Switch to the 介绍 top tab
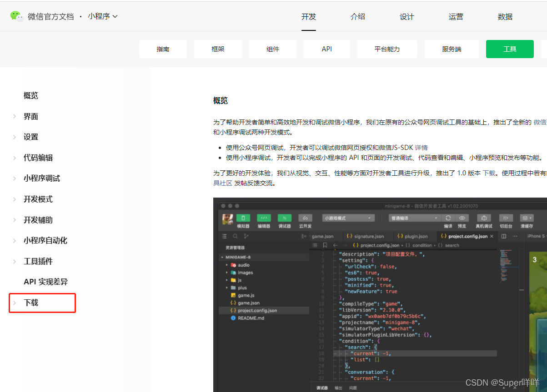 coord(357,17)
